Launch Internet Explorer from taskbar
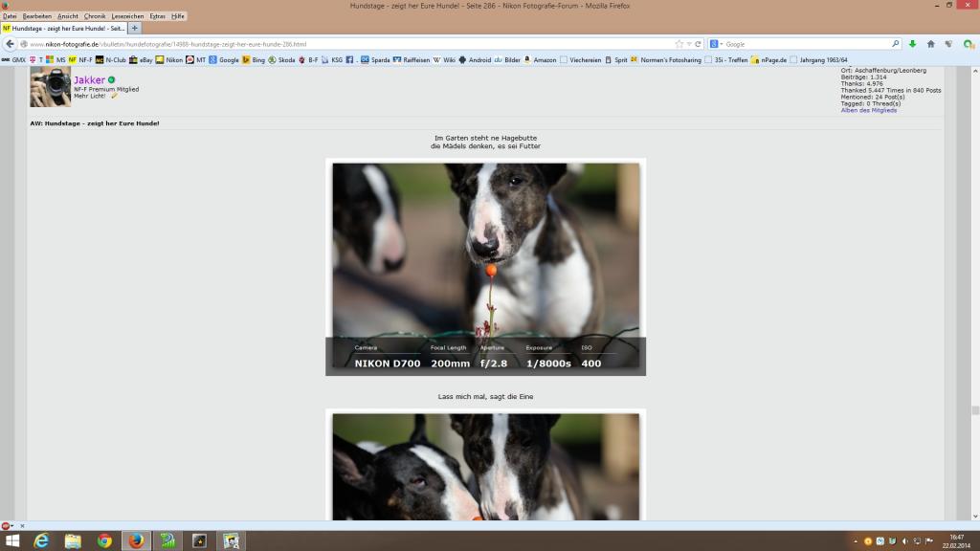Image resolution: width=980 pixels, height=551 pixels. pyautogui.click(x=41, y=541)
